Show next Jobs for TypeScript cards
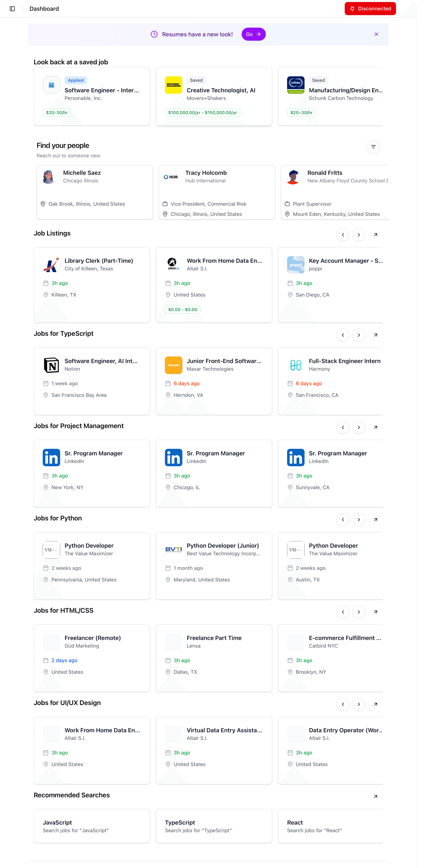The width and height of the screenshot is (434, 868). tap(359, 335)
